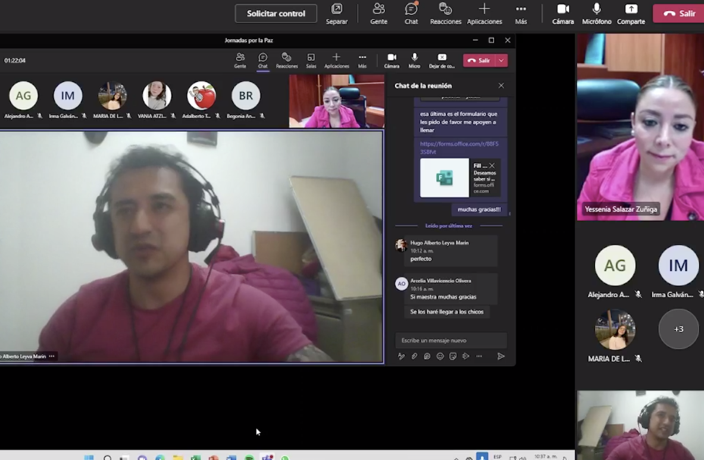Click the taskbar Search magnifier icon

[x=107, y=457]
